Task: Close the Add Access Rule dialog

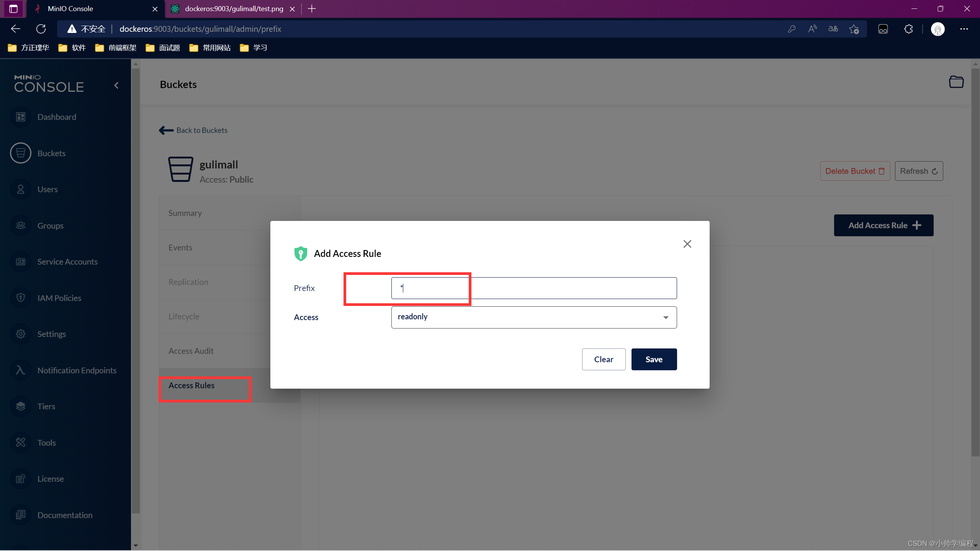Action: [x=687, y=244]
